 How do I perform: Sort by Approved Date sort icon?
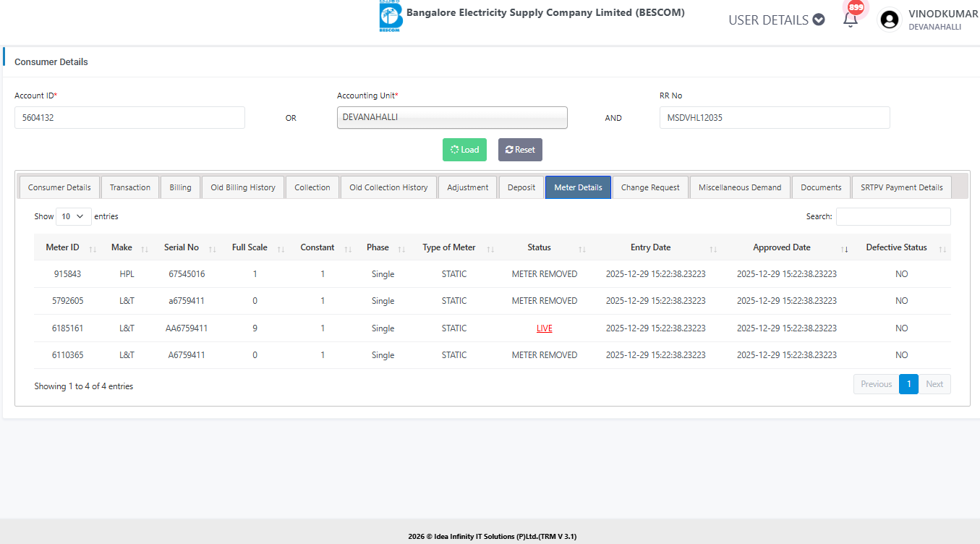[844, 249]
